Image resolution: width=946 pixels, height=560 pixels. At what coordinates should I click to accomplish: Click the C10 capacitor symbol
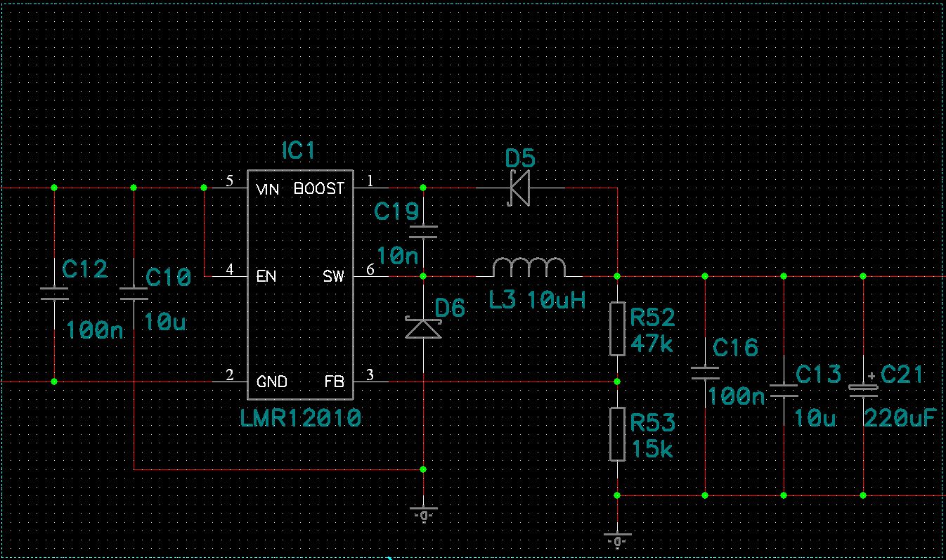coord(134,294)
